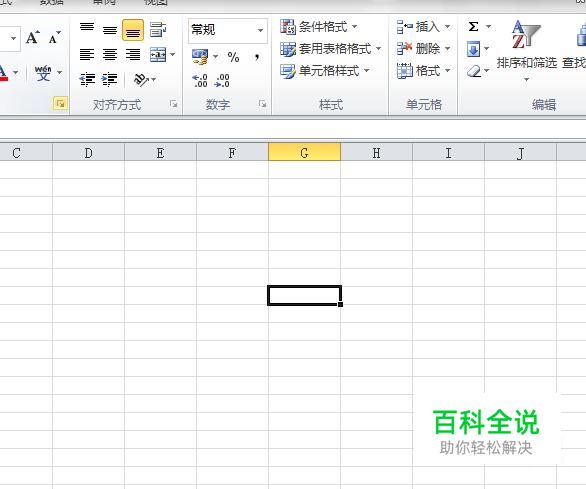Toggle bottom vertical alignment (highlighted)

pos(133,30)
